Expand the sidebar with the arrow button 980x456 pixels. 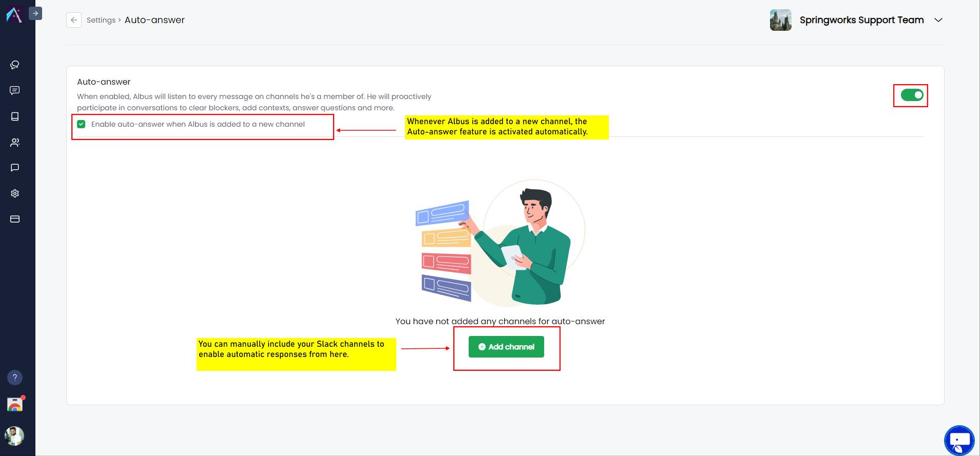[x=35, y=13]
